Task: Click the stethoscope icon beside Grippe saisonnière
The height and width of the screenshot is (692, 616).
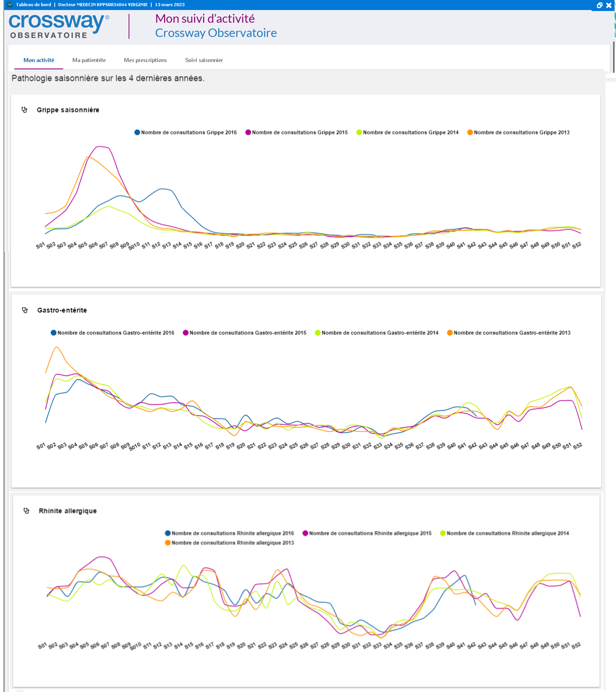Action: [24, 110]
